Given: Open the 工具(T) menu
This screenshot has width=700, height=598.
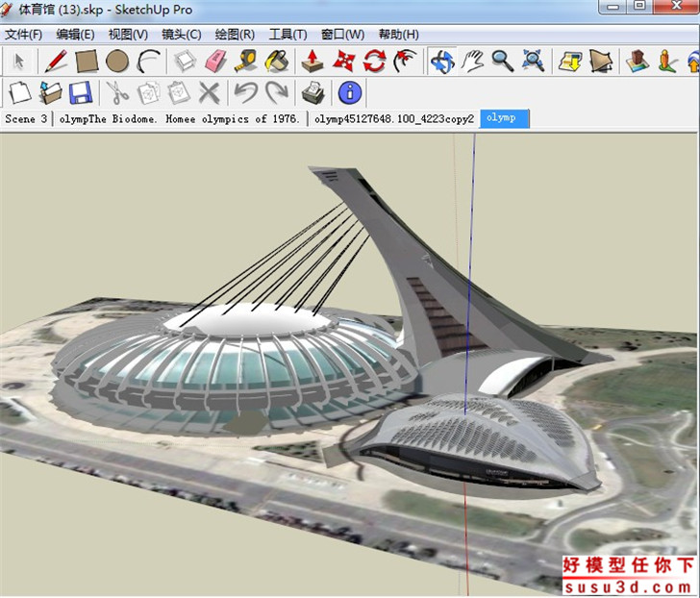Looking at the screenshot, I should coord(287,35).
